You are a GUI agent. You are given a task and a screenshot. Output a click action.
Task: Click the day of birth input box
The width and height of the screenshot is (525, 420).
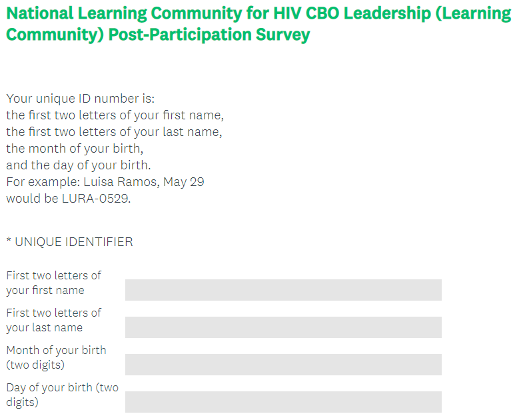(x=283, y=402)
